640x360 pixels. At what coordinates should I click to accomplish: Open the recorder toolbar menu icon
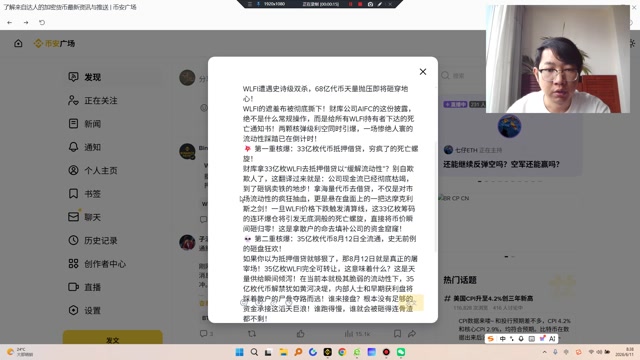[250, 4]
